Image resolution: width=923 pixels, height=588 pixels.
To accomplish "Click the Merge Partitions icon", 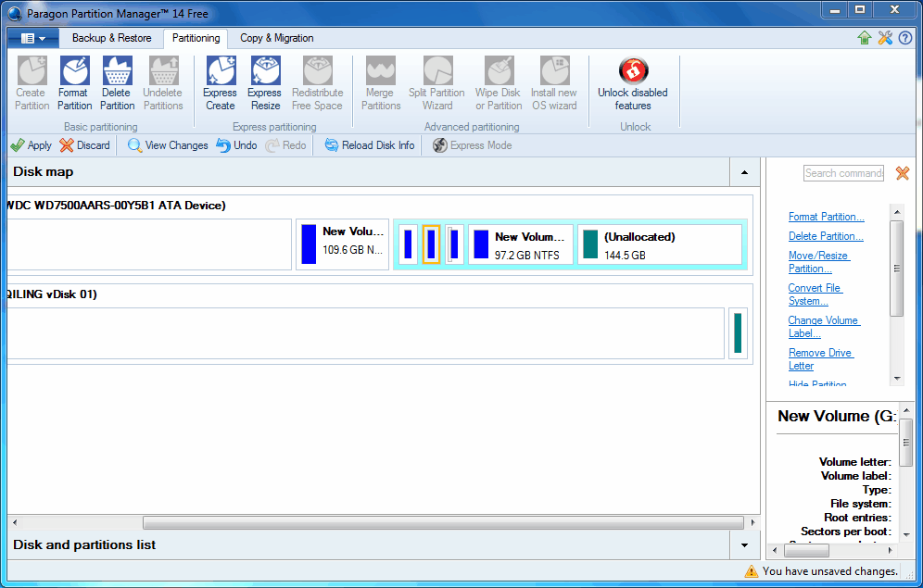I will [x=380, y=83].
